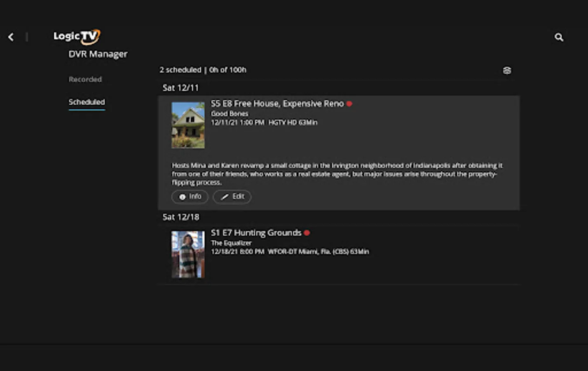Screen dimensions: 588x371
Task: Open The Equalizer poster thumbnail
Action: [x=188, y=254]
